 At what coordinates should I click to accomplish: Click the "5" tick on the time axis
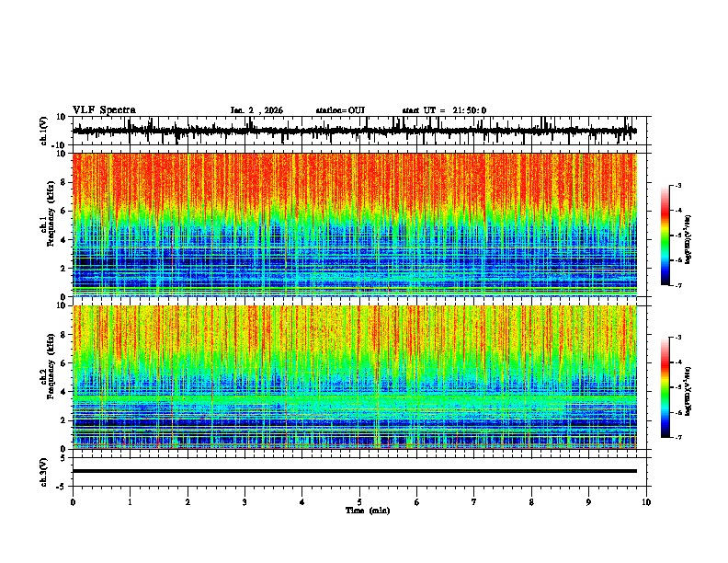point(359,502)
